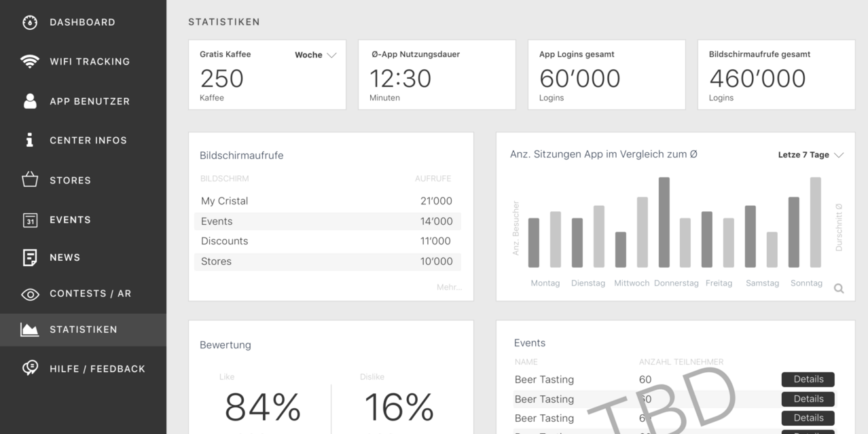
Task: Click the Dashboard gauge icon
Action: click(30, 22)
